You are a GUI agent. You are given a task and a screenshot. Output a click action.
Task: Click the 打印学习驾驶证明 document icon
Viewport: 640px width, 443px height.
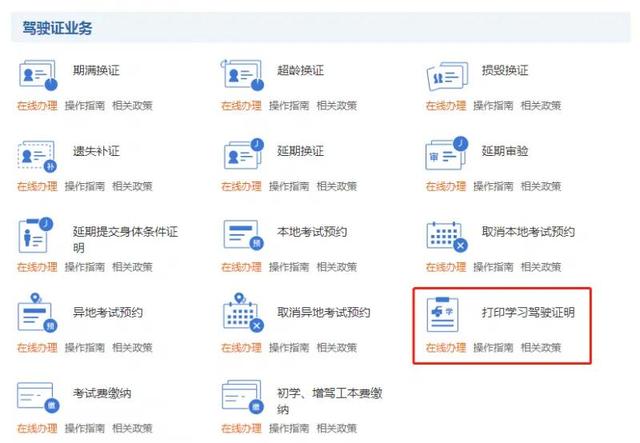[x=442, y=314]
